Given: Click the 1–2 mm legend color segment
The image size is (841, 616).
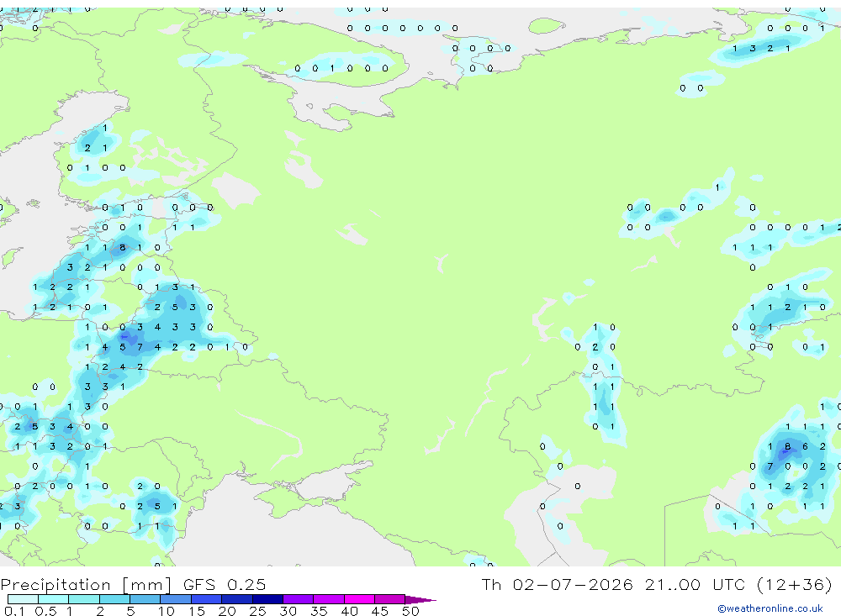Looking at the screenshot, I should (x=83, y=599).
